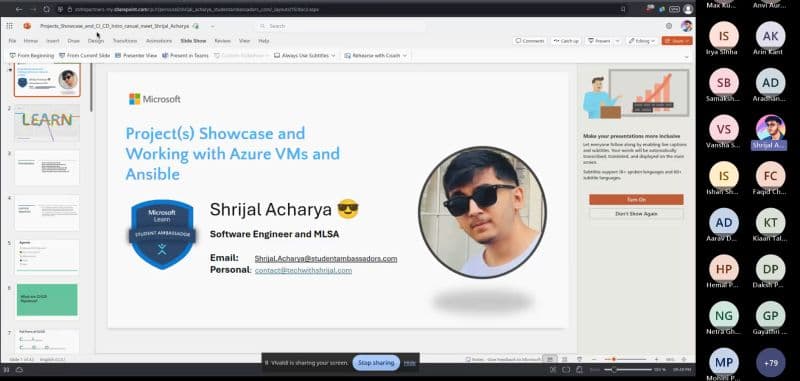Open the Review tab
800x381 pixels.
click(222, 41)
